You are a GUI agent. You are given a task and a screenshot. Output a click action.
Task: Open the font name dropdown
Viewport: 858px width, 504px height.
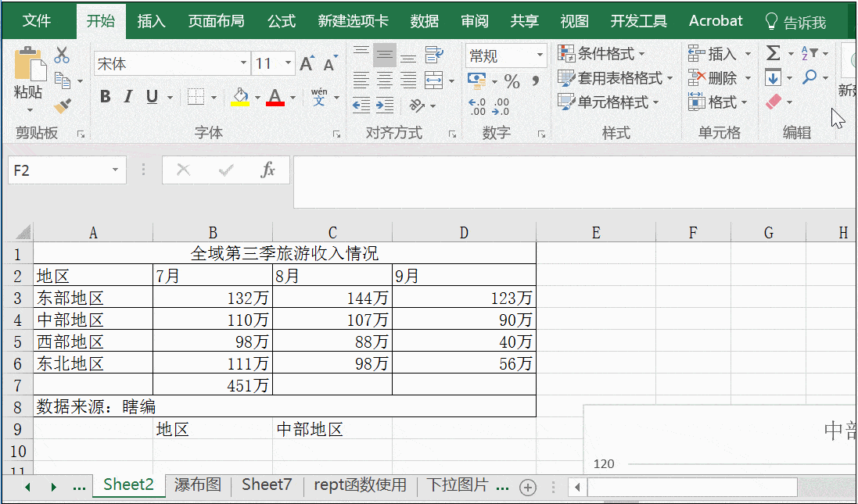242,61
